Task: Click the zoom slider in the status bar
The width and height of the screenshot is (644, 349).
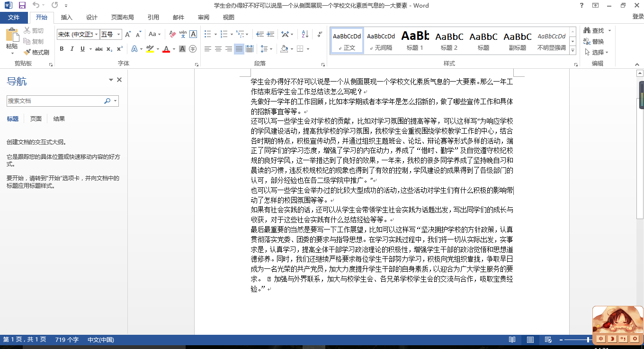Action: (589, 340)
